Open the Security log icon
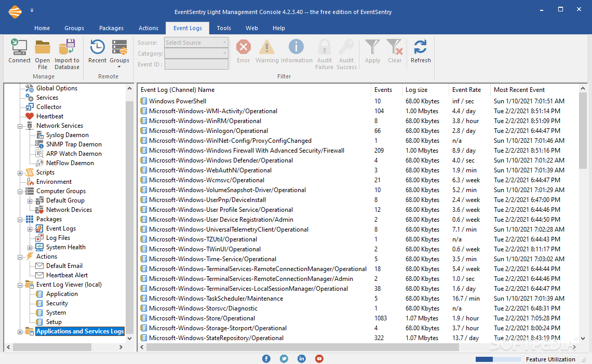The width and height of the screenshot is (592, 364). pos(39,304)
